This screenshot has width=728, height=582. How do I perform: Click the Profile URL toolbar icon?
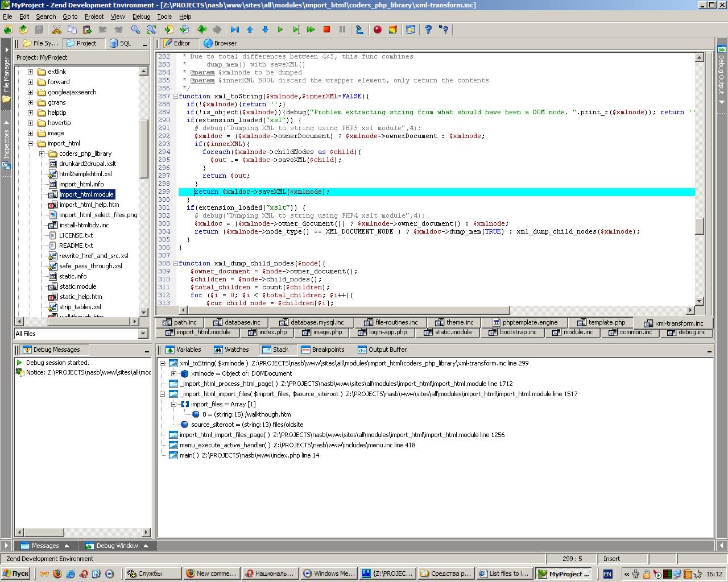(x=359, y=30)
